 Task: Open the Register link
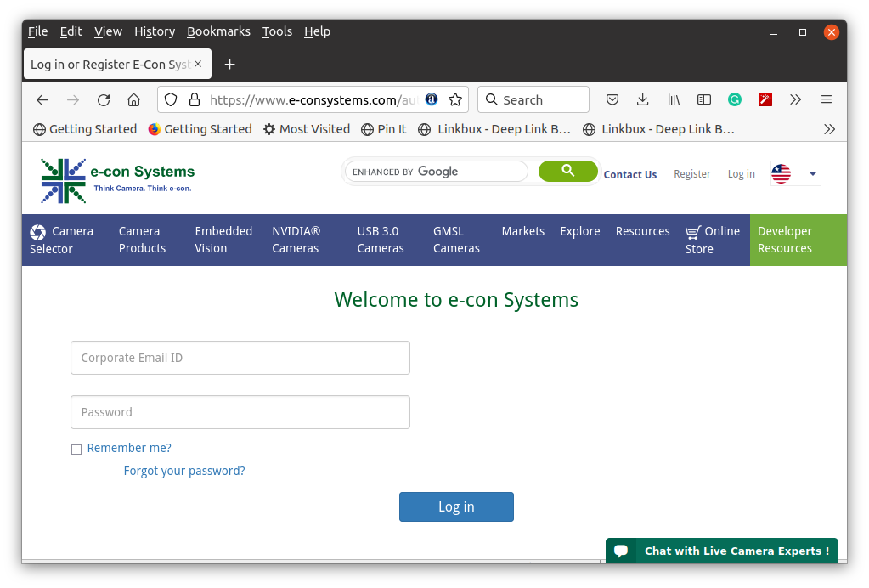point(691,174)
